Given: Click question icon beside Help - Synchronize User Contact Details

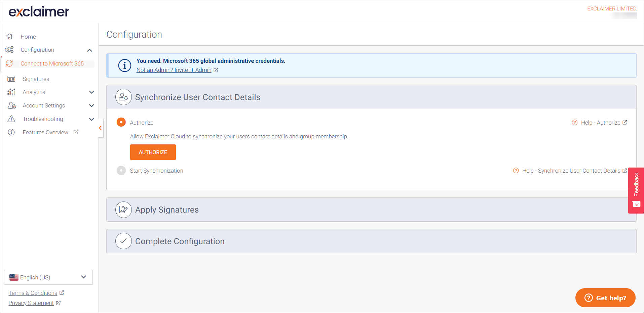Looking at the screenshot, I should [516, 171].
